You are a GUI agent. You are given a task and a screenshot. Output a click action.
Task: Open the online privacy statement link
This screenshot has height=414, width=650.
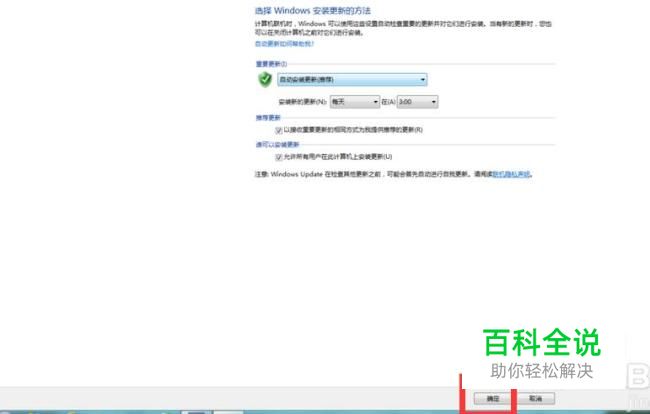click(511, 174)
